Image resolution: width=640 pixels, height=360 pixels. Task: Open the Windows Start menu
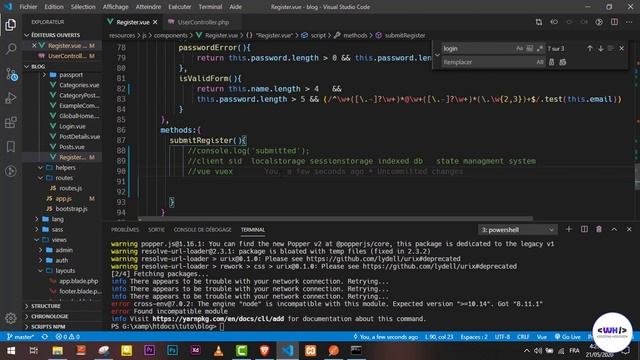(x=11, y=351)
